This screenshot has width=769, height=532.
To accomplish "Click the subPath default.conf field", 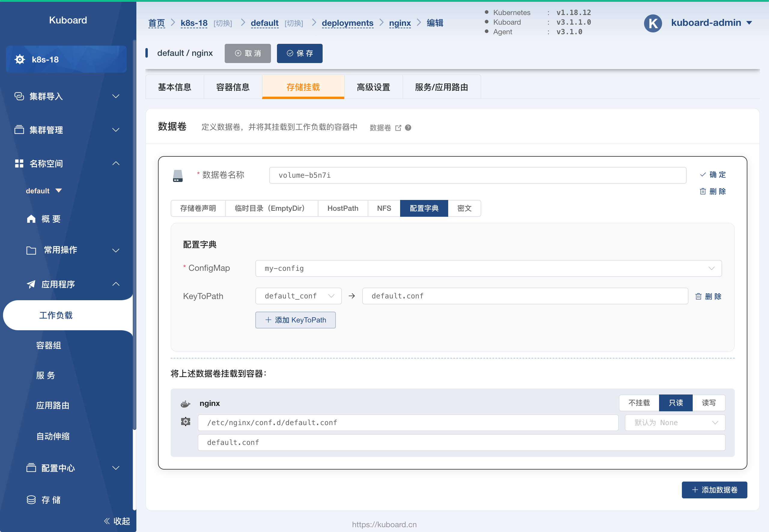I will [x=461, y=442].
